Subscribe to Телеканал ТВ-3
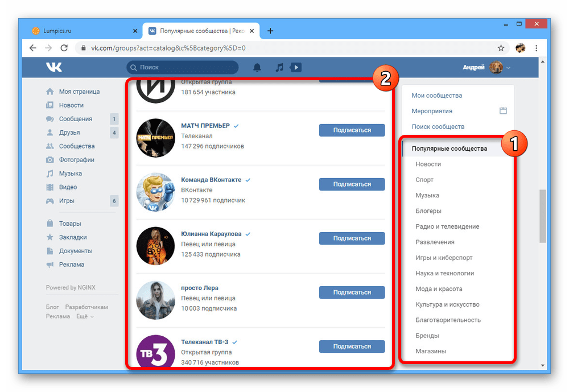This screenshot has height=392, width=569. coord(352,346)
